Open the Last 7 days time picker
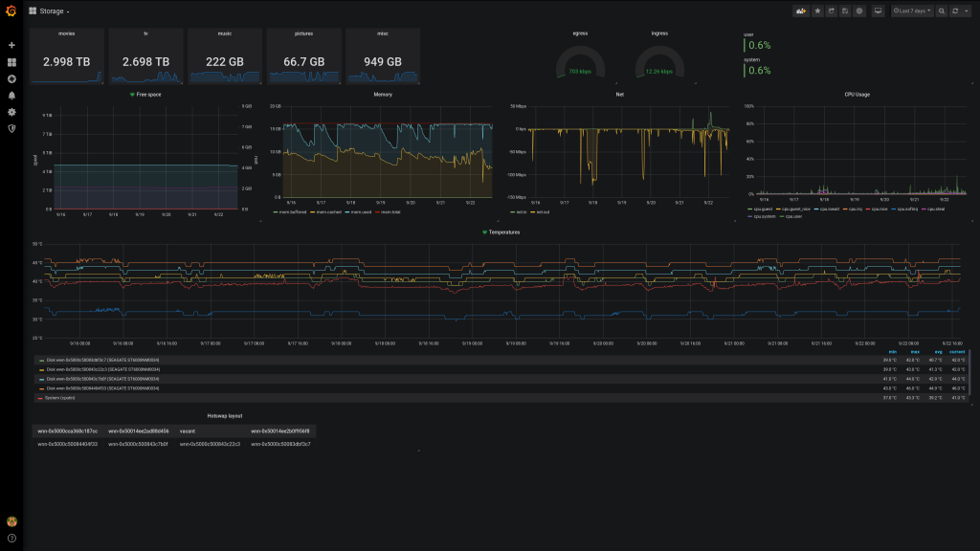This screenshot has height=551, width=980. tap(912, 11)
